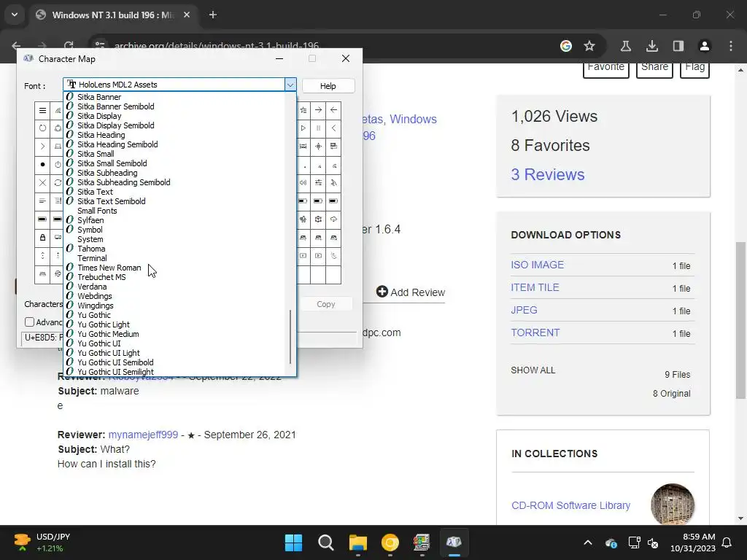The image size is (747, 560).
Task: Choose Sylfaen from font list
Action: coord(90,220)
